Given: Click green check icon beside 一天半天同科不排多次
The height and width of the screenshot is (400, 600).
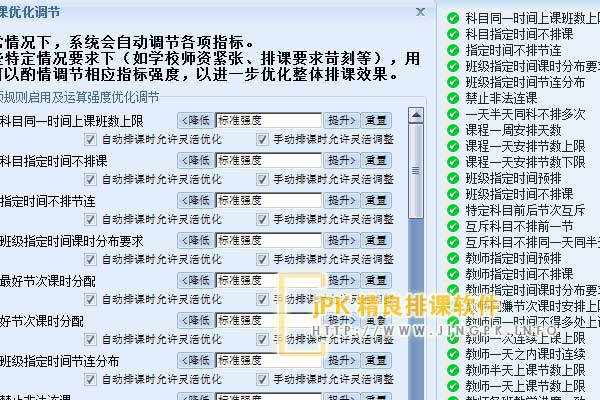Looking at the screenshot, I should [453, 114].
